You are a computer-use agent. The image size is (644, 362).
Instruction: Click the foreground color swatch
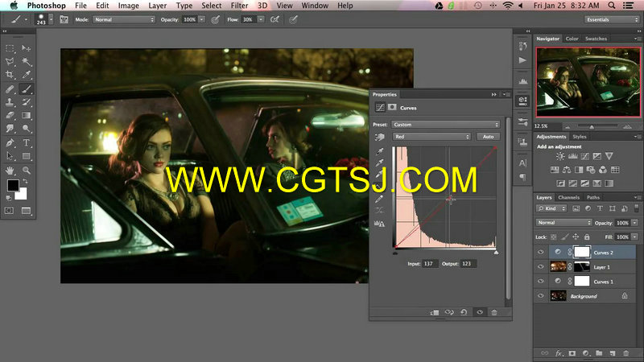coord(12,185)
